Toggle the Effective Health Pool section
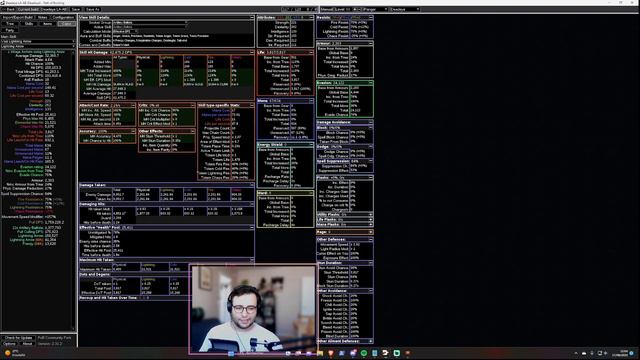Viewport: 640px width, 360px height. 252,227
